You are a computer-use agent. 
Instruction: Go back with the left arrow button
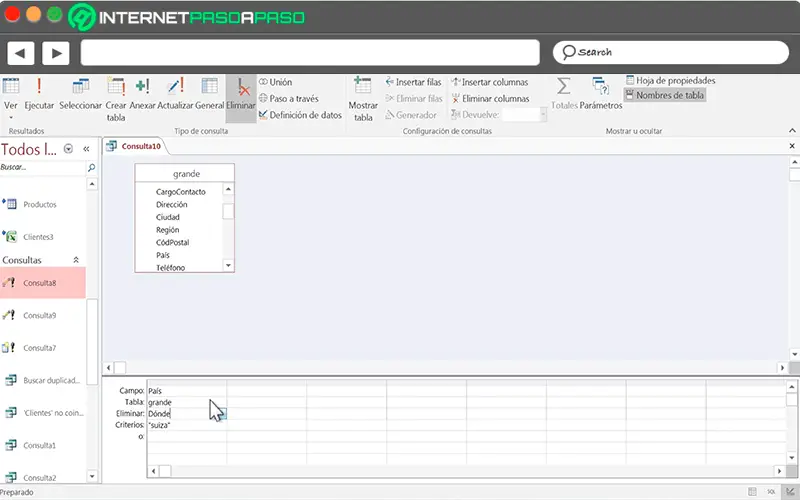tap(20, 53)
